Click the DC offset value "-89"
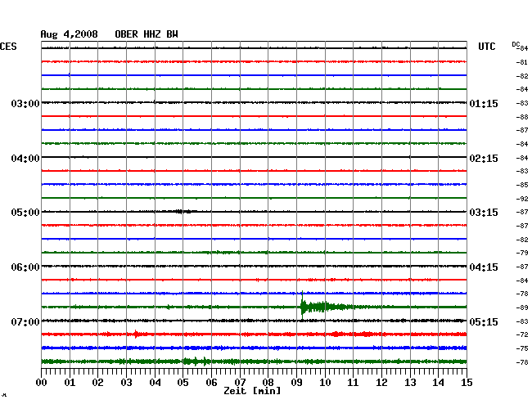Viewport: 532px width, 404px height. coord(522,307)
